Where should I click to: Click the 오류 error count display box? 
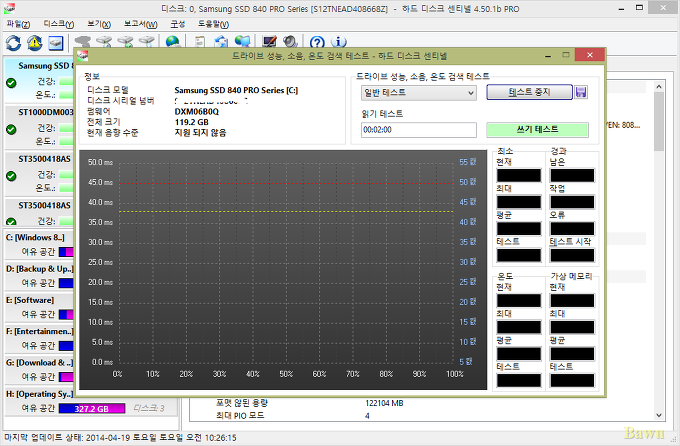click(x=572, y=229)
